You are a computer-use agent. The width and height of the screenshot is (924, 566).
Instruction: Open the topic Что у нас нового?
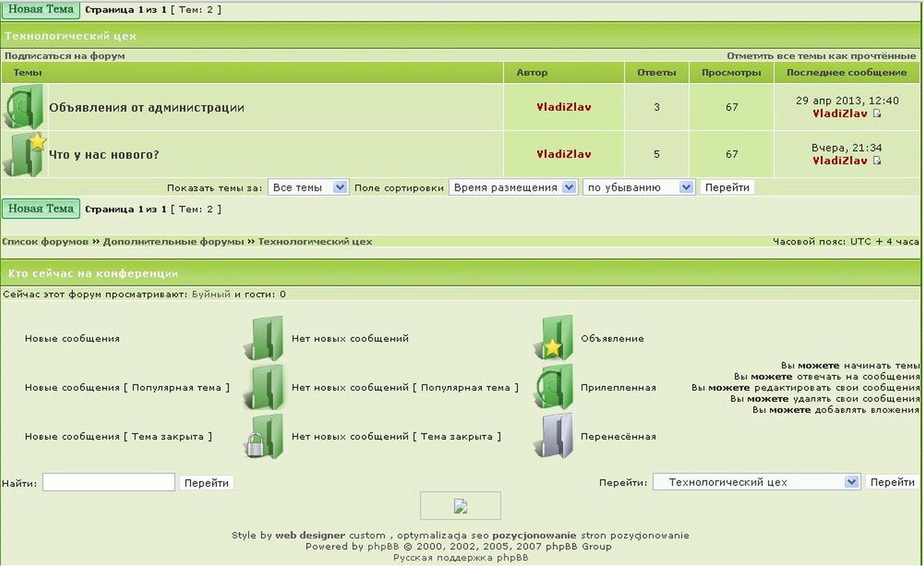(104, 154)
